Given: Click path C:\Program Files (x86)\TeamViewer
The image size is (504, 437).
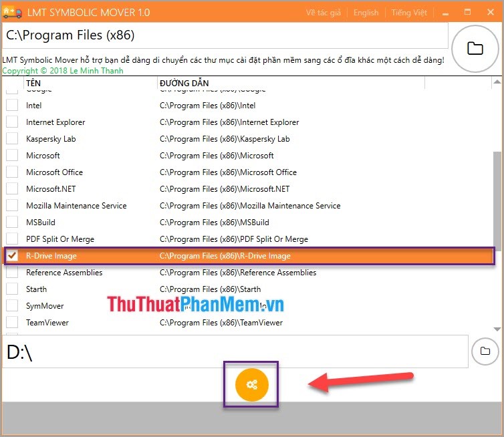Looking at the screenshot, I should 221,323.
